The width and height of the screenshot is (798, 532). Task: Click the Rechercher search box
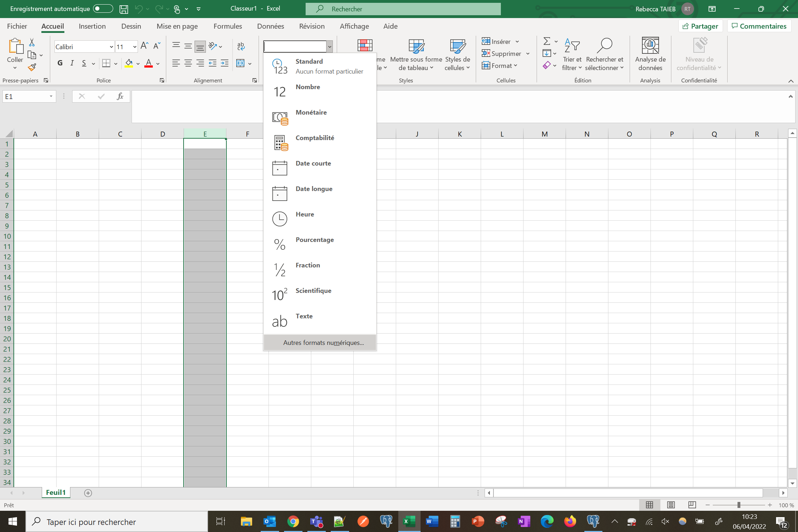403,9
